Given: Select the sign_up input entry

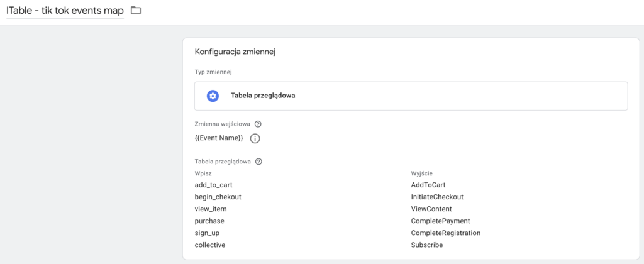Looking at the screenshot, I should (208, 233).
